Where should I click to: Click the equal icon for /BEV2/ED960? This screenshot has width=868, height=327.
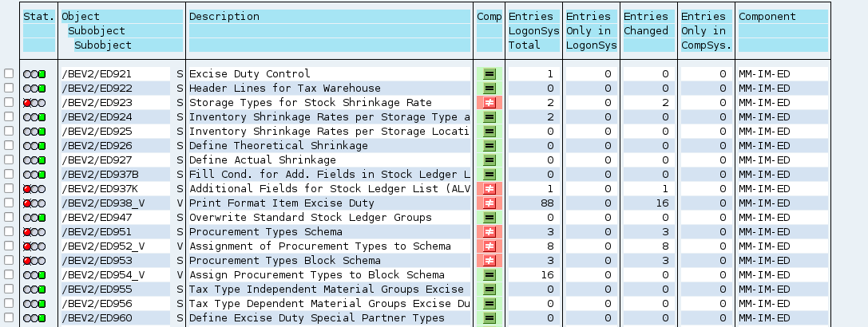489,318
